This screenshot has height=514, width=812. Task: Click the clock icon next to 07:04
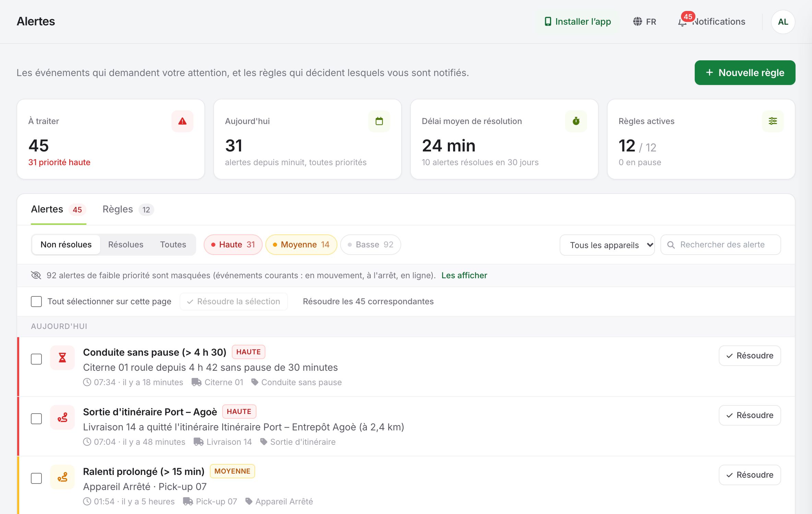click(x=87, y=442)
